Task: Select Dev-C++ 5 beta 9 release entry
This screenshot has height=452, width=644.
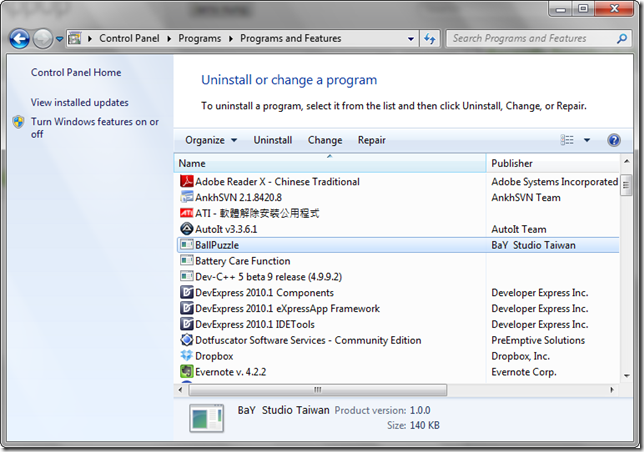Action: point(269,277)
